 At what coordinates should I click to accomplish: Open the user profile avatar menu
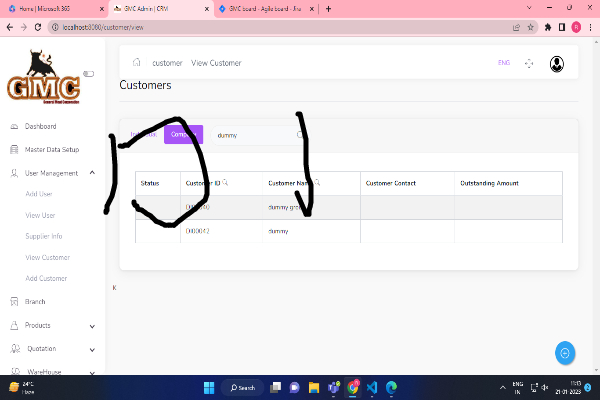(x=556, y=63)
